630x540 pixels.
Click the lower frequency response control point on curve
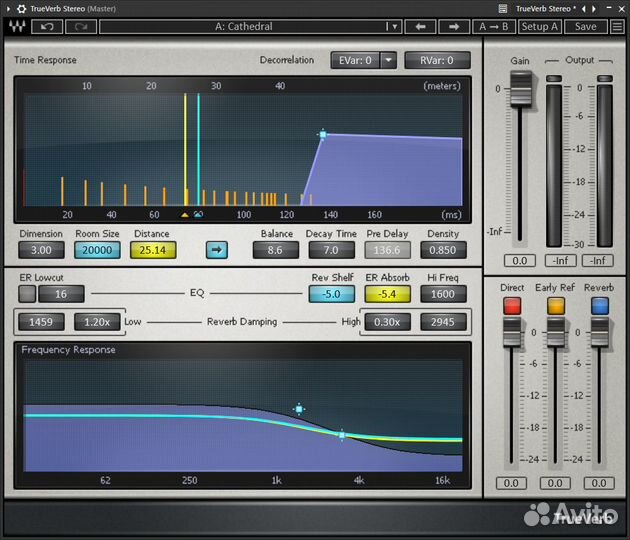coord(342,435)
